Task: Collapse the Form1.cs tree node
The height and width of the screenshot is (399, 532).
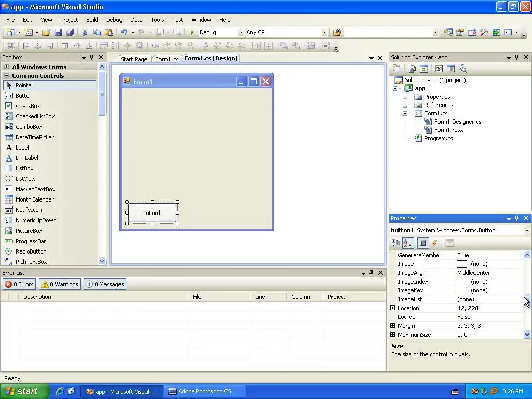Action: click(x=405, y=113)
